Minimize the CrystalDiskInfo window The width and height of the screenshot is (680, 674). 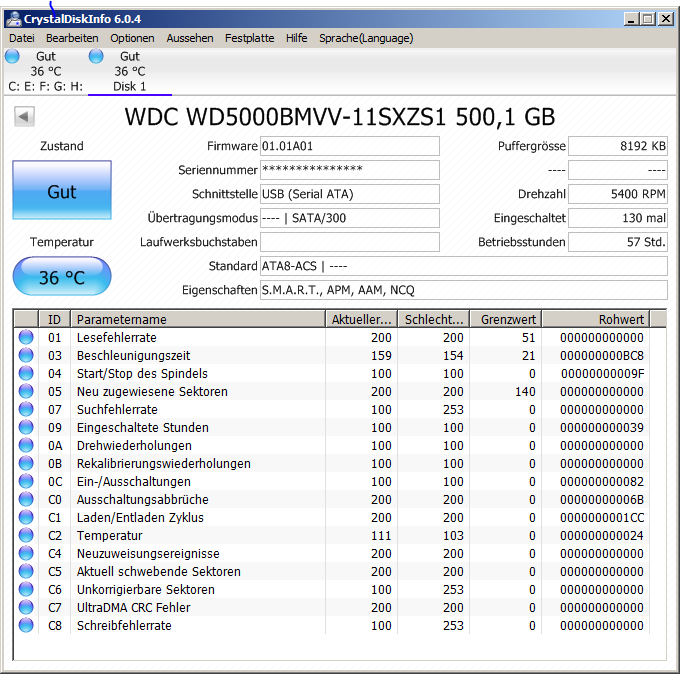pos(631,19)
